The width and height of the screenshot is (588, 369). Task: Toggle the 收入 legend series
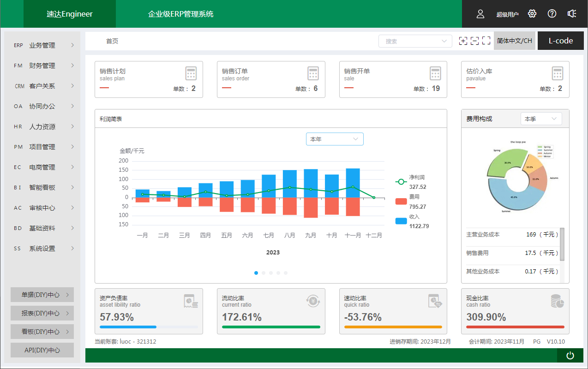click(x=402, y=221)
